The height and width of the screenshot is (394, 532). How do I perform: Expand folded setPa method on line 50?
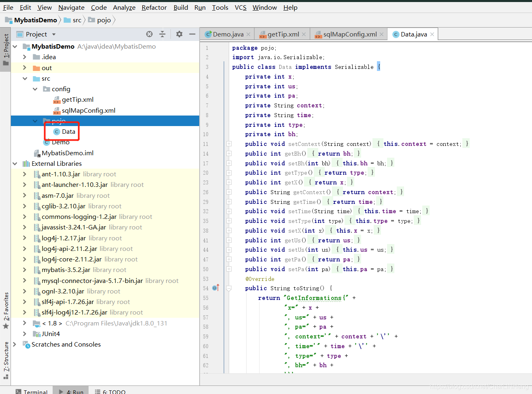tap(229, 269)
